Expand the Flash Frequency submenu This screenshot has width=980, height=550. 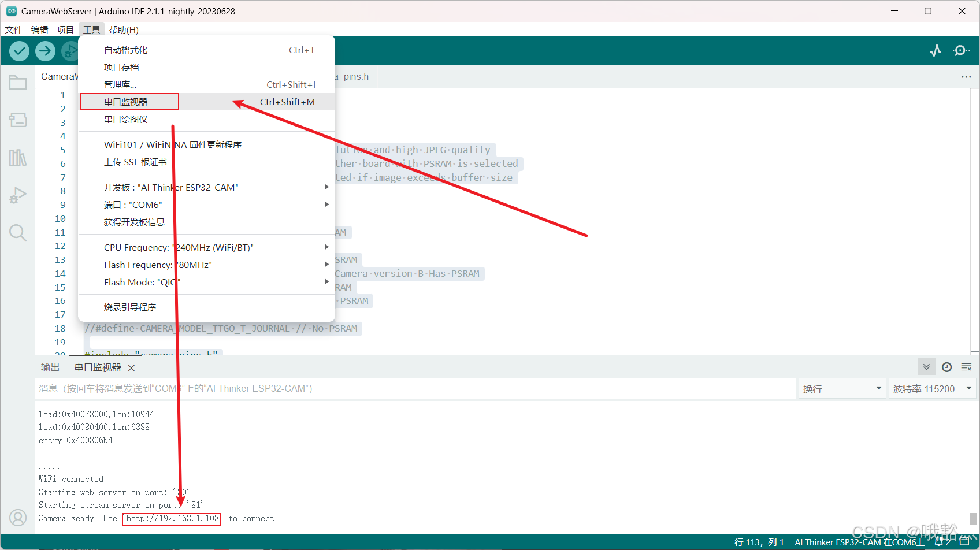coord(207,265)
